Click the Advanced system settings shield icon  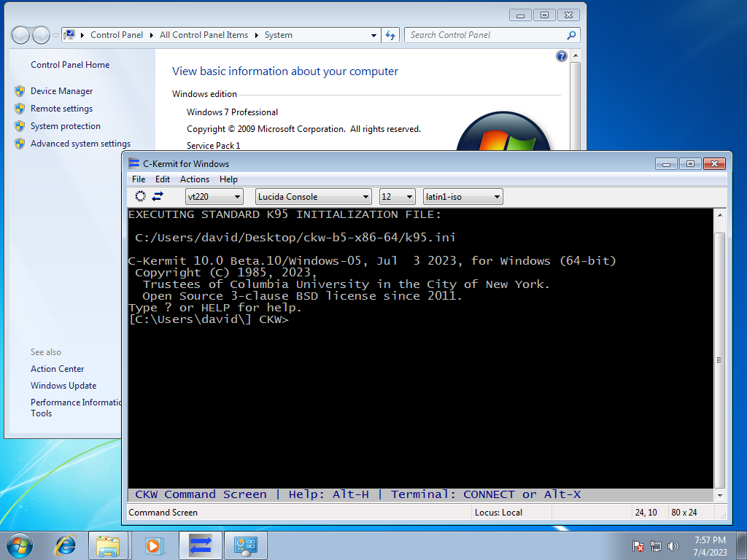click(20, 144)
